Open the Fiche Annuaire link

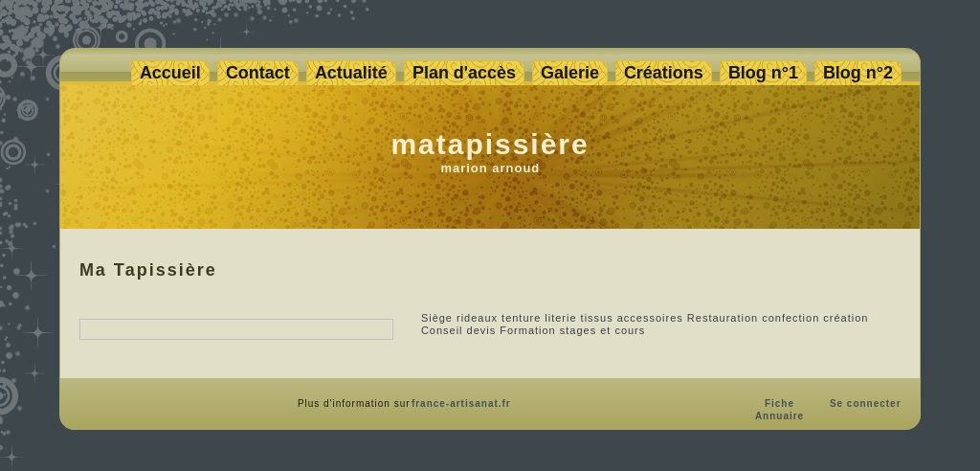coord(779,410)
